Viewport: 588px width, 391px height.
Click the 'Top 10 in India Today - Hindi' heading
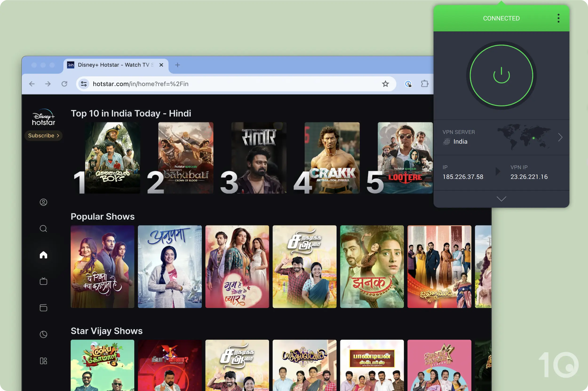tap(131, 113)
